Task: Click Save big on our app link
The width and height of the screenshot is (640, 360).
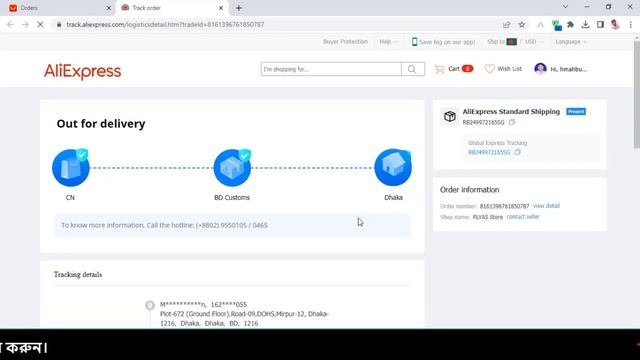Action: pos(447,42)
